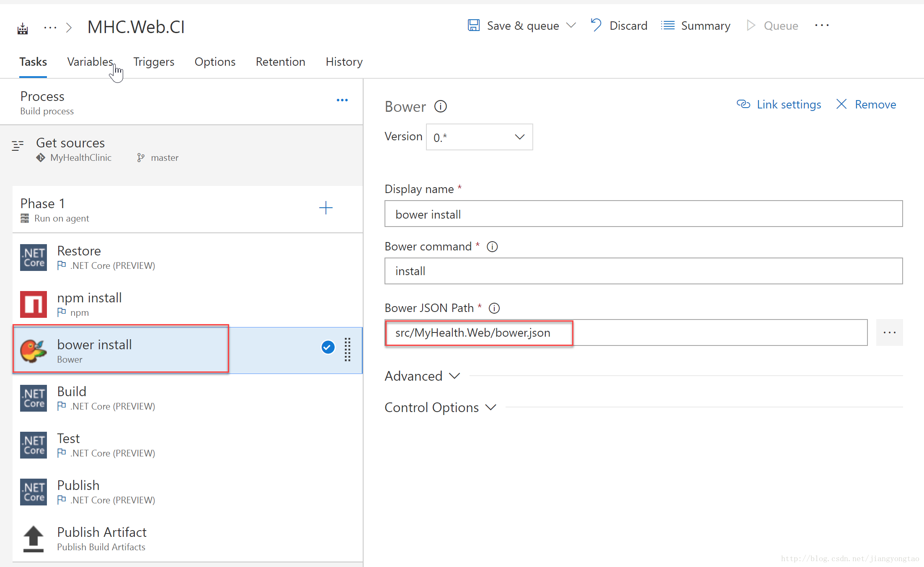Expand the Control Options section

pyautogui.click(x=440, y=407)
